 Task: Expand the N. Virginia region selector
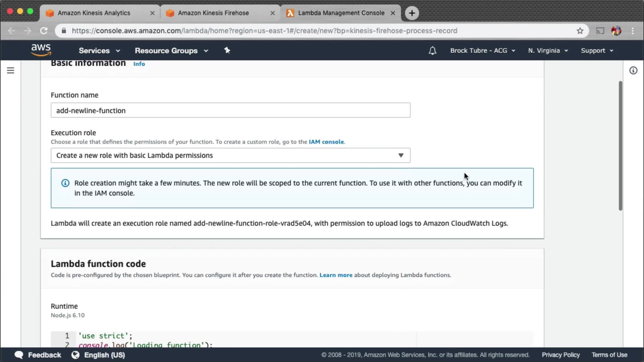pyautogui.click(x=548, y=51)
